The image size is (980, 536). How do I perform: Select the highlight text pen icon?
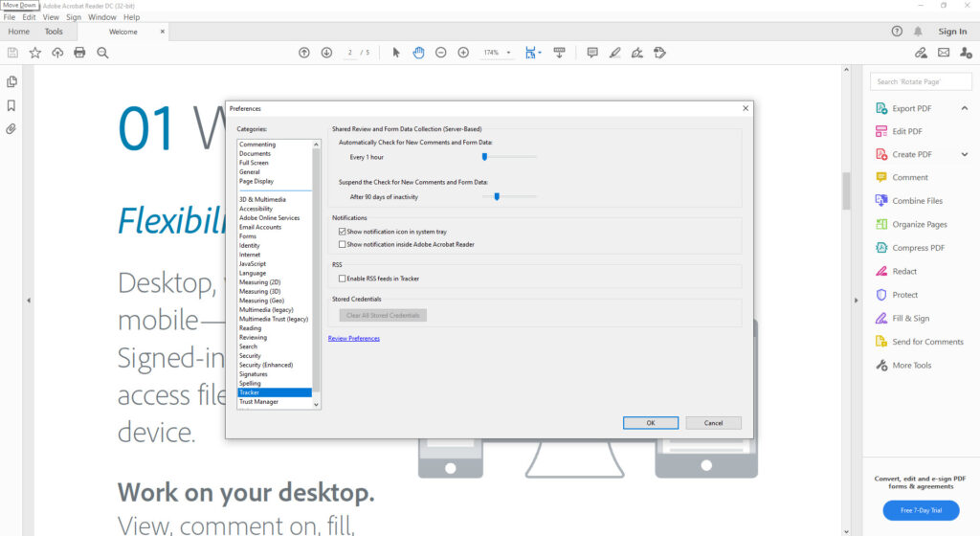pyautogui.click(x=615, y=53)
